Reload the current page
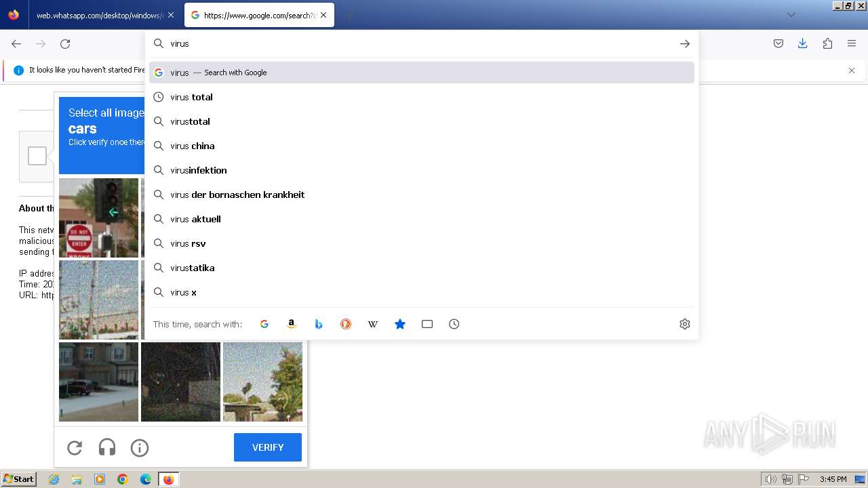The width and height of the screenshot is (868, 488). (65, 43)
